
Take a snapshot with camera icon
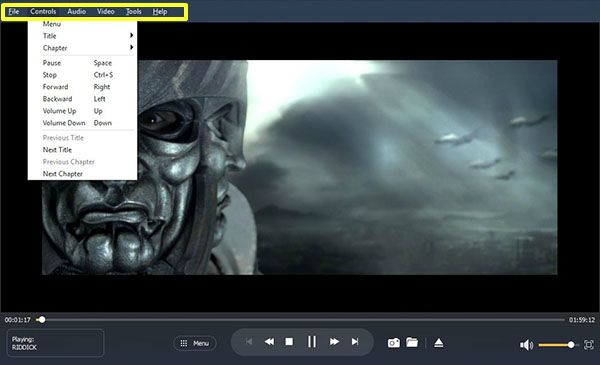[x=394, y=343]
